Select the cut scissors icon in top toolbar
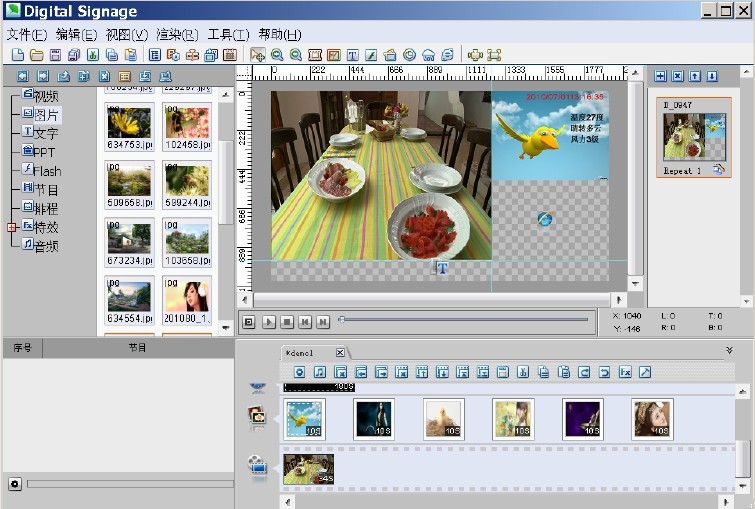 click(93, 55)
